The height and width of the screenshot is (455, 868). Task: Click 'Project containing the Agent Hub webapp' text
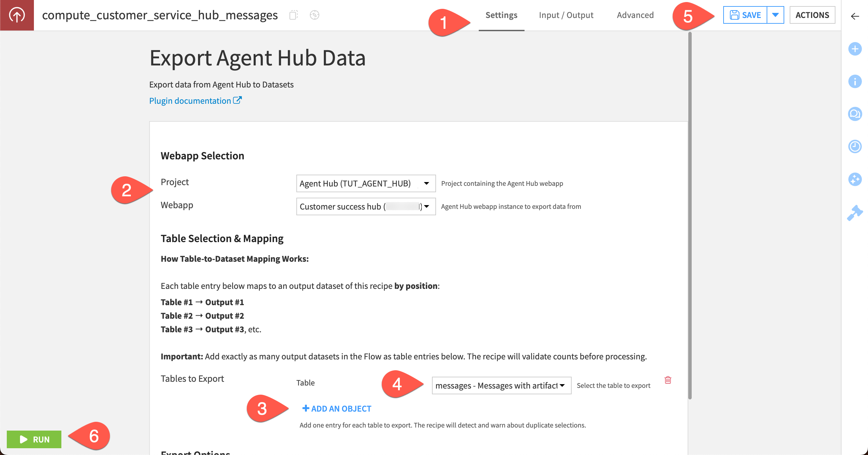point(502,183)
